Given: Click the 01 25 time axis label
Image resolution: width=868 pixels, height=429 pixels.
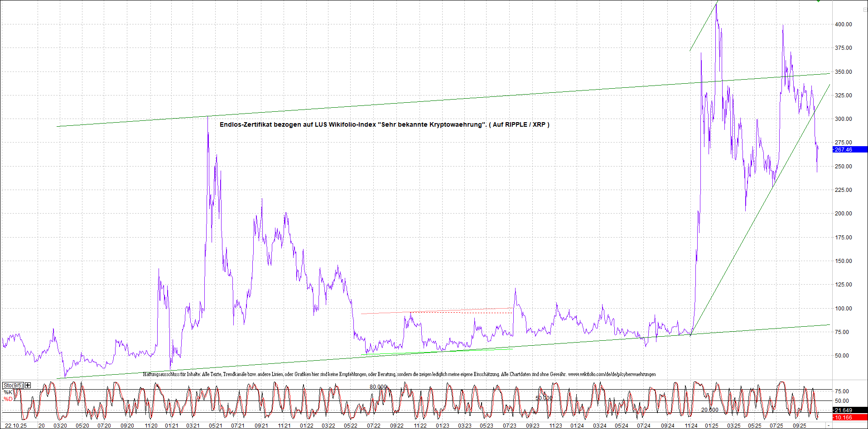Looking at the screenshot, I should point(712,425).
